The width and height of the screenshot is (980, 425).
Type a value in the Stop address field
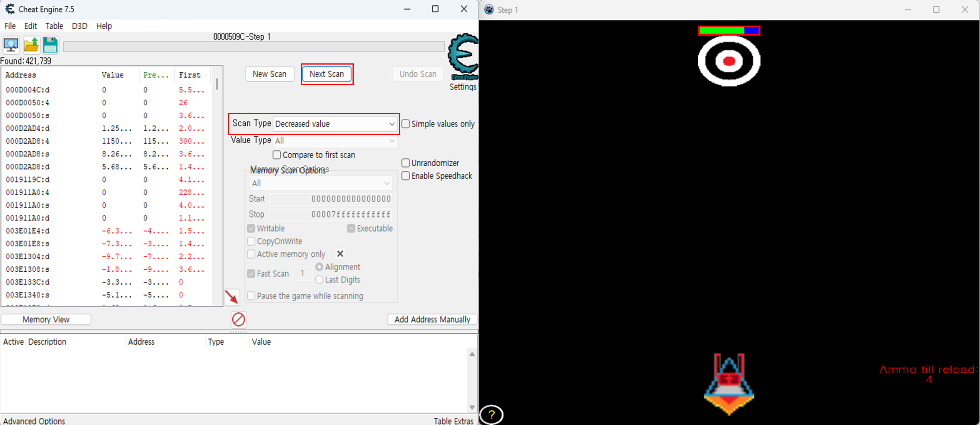330,214
